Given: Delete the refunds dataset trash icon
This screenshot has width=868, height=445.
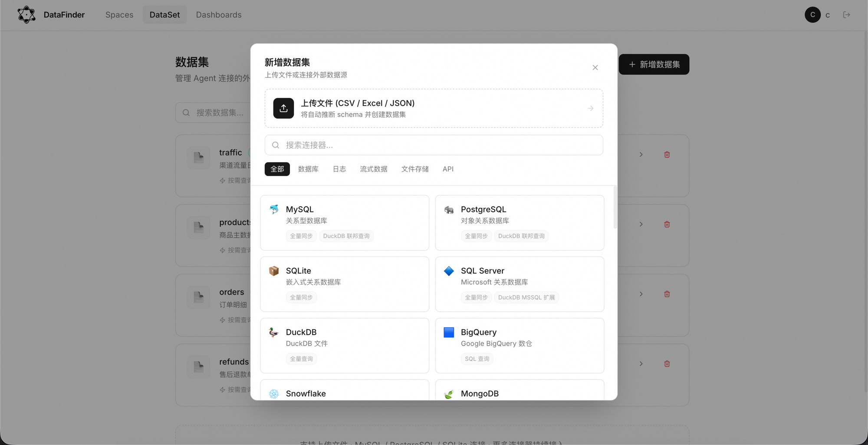Looking at the screenshot, I should click(x=667, y=364).
